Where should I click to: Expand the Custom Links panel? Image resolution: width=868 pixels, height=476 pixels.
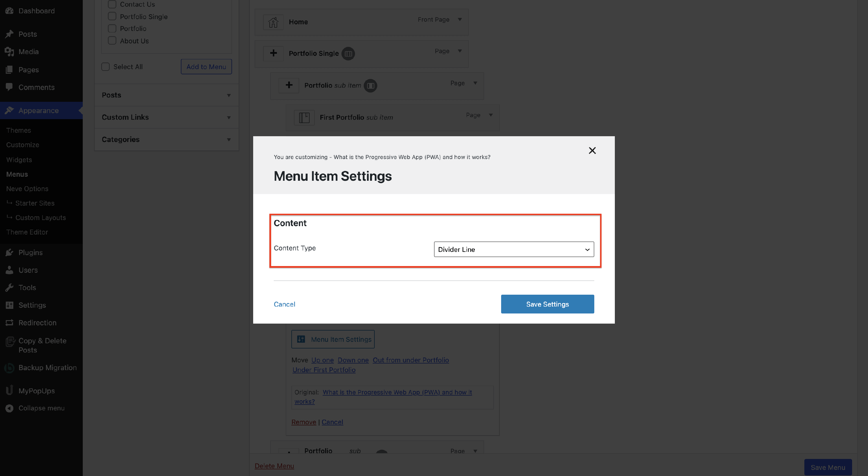point(166,117)
